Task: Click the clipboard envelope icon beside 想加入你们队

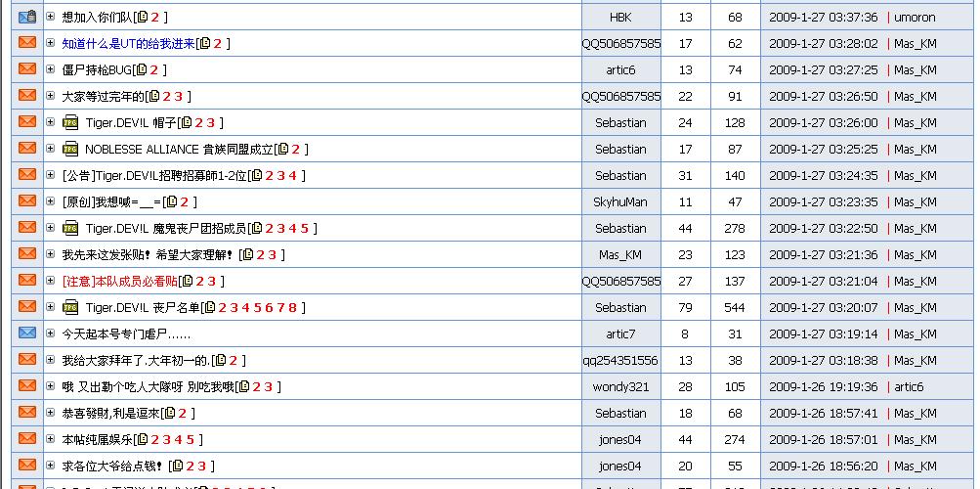Action: [27, 17]
